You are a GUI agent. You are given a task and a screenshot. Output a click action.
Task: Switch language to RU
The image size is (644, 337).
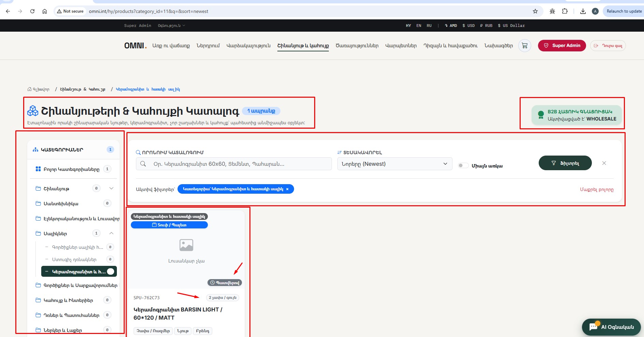coord(429,26)
